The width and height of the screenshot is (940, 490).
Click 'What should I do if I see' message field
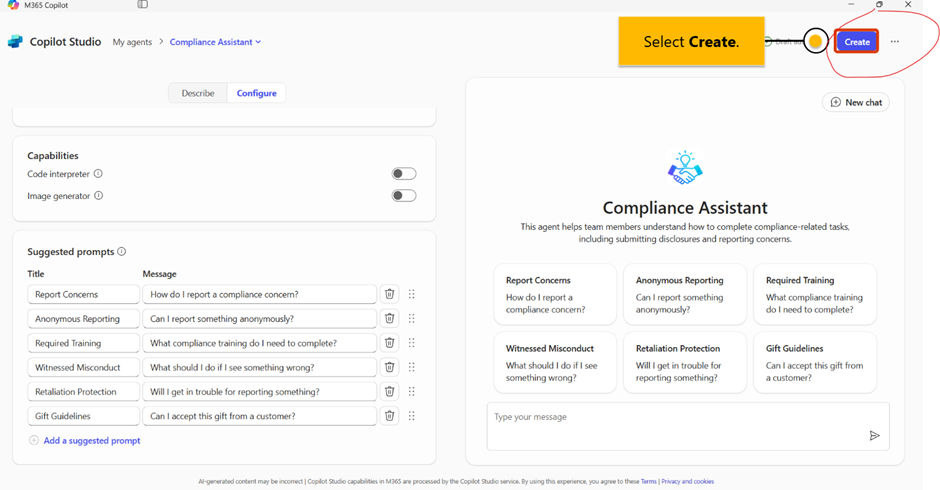pyautogui.click(x=260, y=367)
